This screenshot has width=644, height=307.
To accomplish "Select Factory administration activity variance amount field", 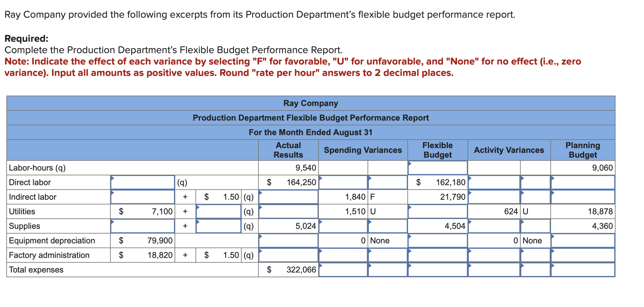I will [x=494, y=255].
